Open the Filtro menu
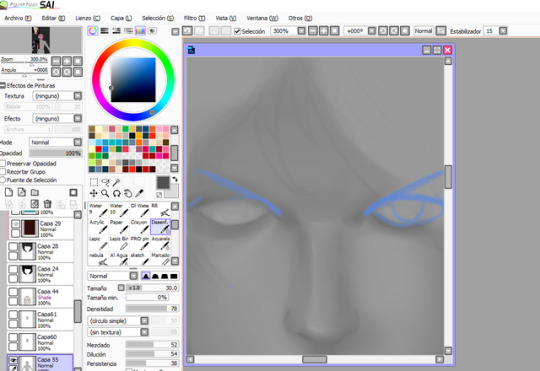Image resolution: width=540 pixels, height=371 pixels. tap(194, 18)
